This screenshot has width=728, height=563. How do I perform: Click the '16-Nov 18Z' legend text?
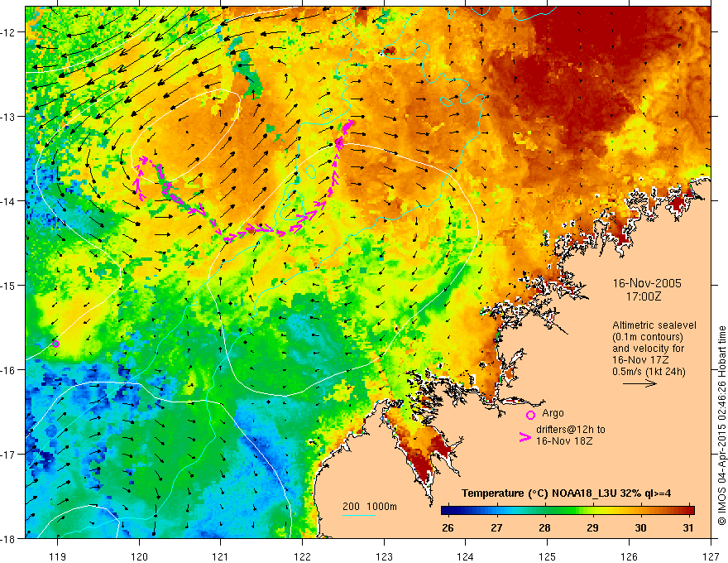(x=564, y=440)
